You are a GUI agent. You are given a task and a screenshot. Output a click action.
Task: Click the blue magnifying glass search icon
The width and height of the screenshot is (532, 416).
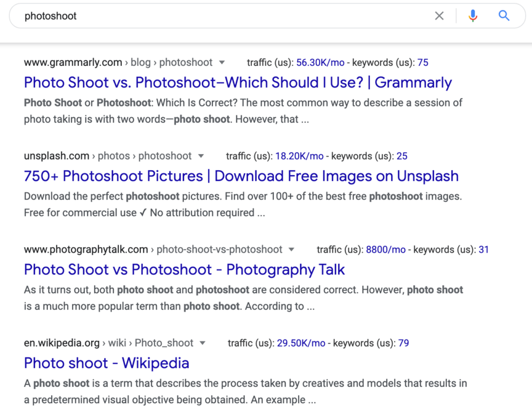504,15
